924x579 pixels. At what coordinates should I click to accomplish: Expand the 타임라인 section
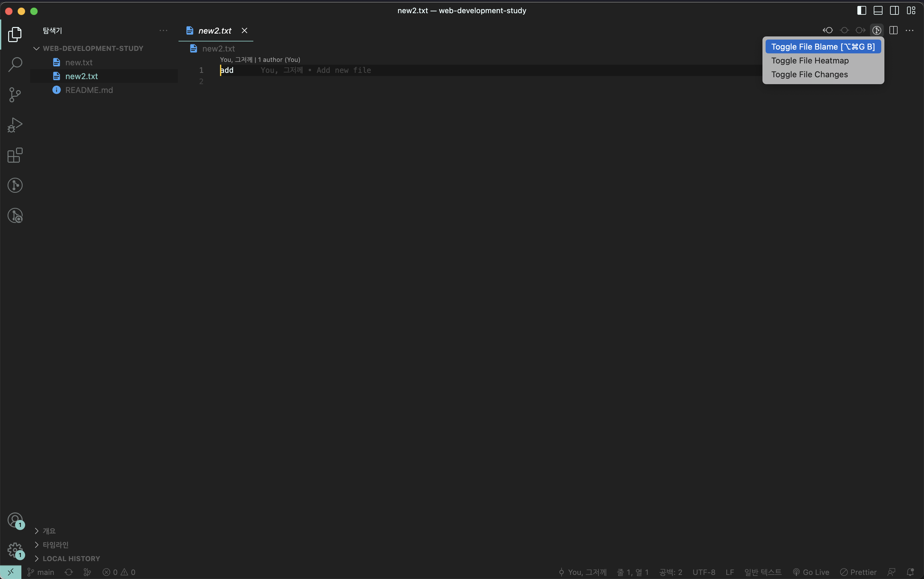click(55, 544)
